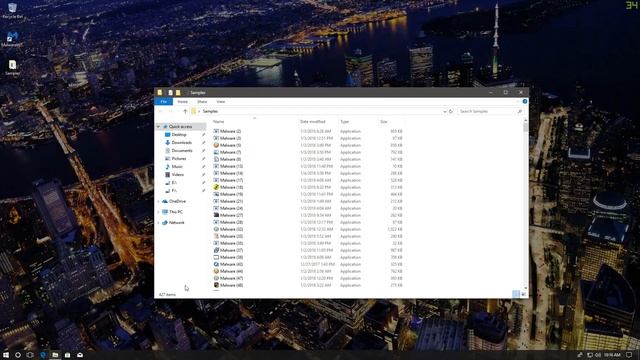Sort by the Name column

click(218, 122)
